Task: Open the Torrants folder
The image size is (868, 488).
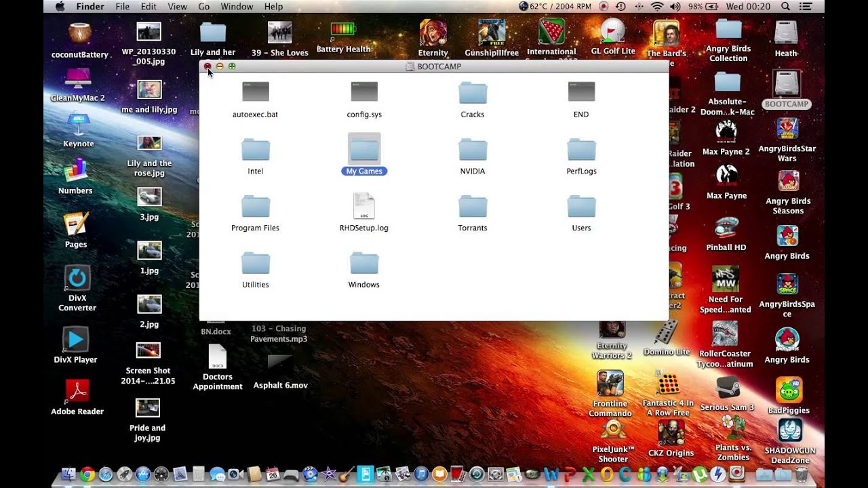Action: [x=473, y=206]
